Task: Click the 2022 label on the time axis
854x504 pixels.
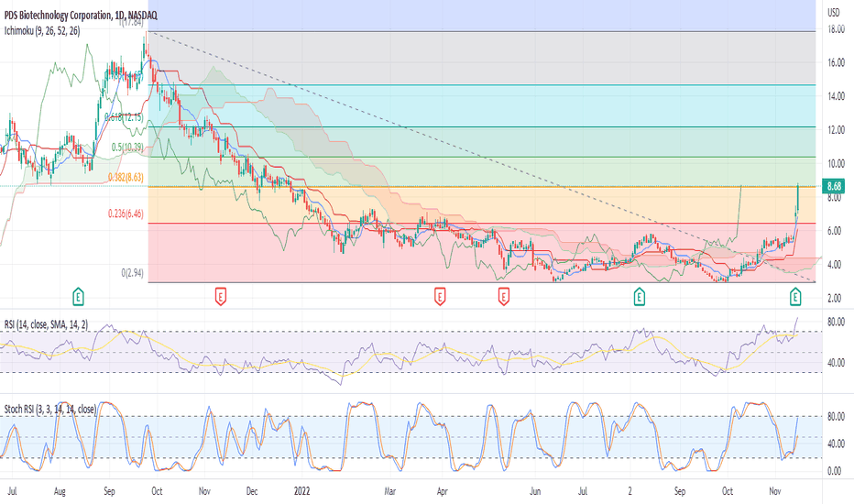Action: [x=301, y=491]
